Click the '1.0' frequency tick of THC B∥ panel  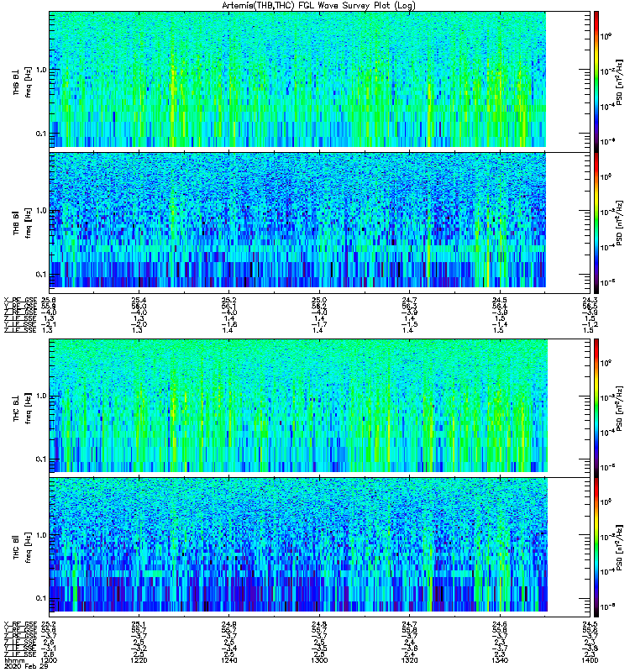click(x=42, y=535)
